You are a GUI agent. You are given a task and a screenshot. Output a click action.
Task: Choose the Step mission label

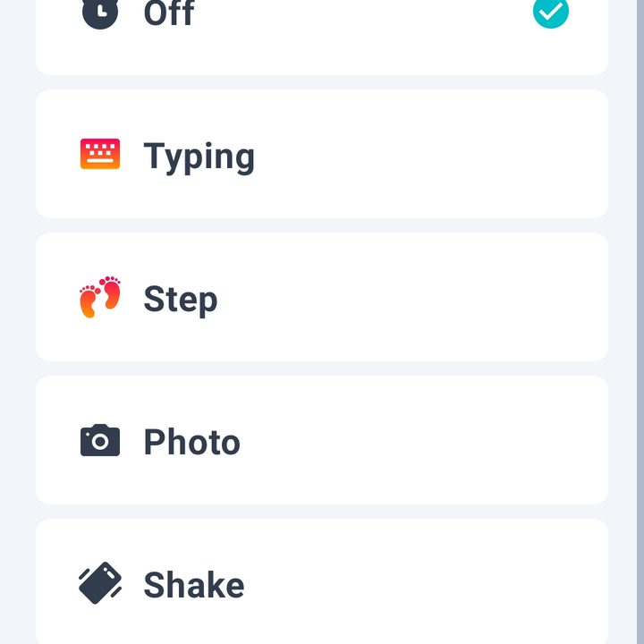point(181,300)
